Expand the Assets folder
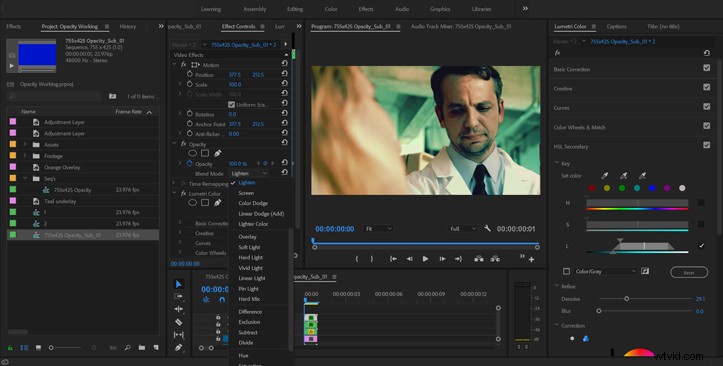Image resolution: width=723 pixels, height=366 pixels. (x=25, y=144)
